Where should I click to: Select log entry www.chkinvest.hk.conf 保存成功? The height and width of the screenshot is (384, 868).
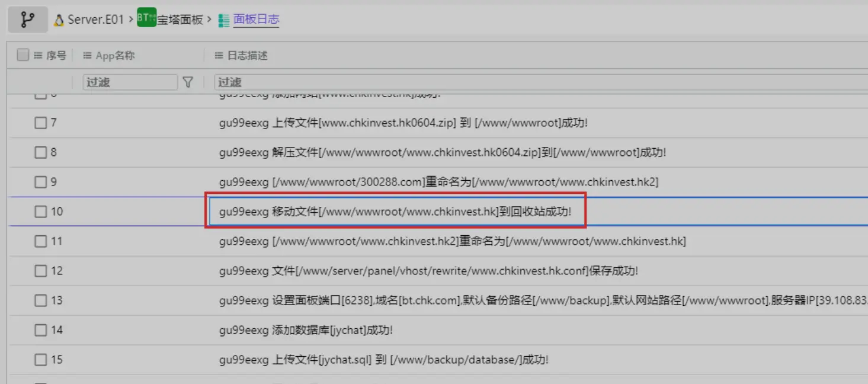428,271
